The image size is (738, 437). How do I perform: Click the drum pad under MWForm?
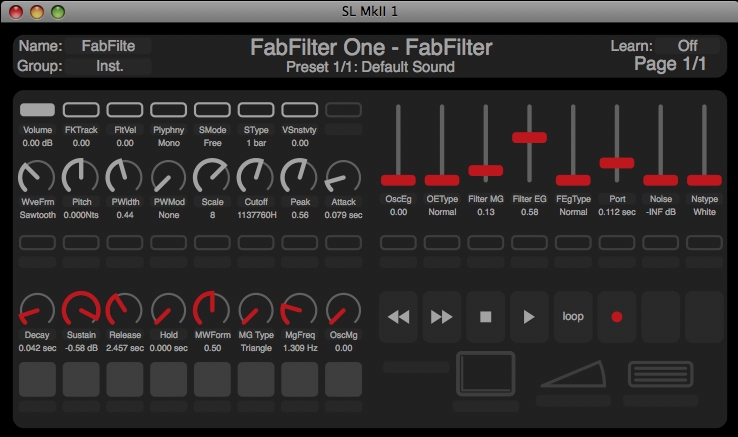[x=212, y=379]
